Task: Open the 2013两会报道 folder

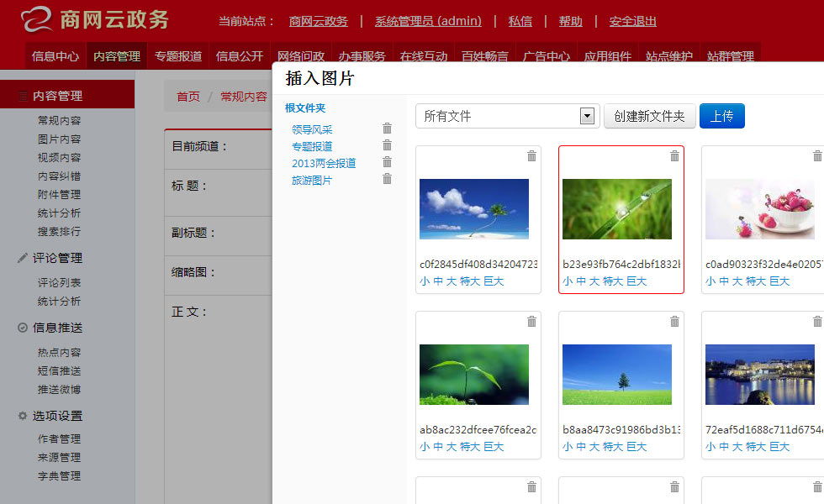Action: [x=324, y=163]
